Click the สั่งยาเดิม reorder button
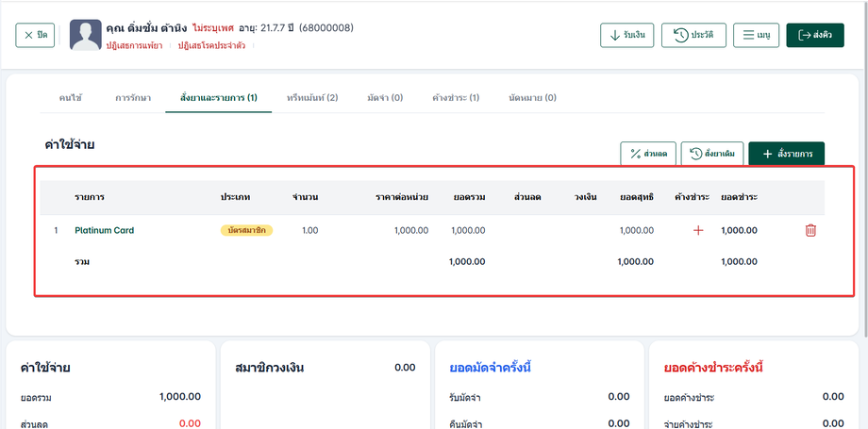868x429 pixels. [711, 154]
